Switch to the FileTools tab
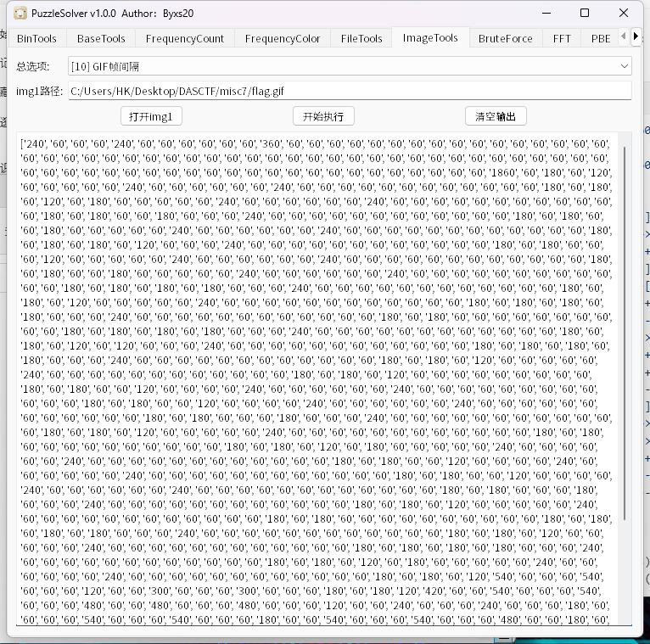Viewport: 650px width, 644px height. point(361,38)
